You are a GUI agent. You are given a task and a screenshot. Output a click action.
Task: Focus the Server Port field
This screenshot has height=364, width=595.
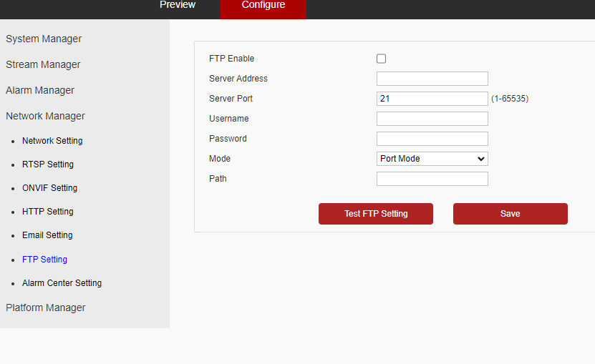pyautogui.click(x=432, y=99)
